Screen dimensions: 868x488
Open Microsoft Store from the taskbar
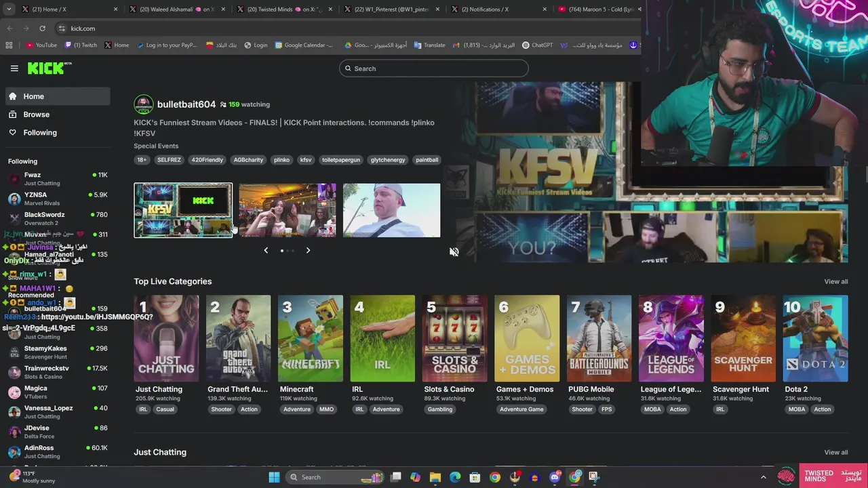click(x=475, y=477)
